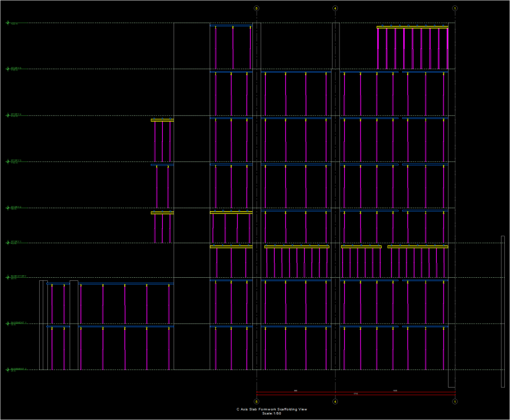Click the topmost elevation level marker
The width and height of the screenshot is (510, 420).
tap(8, 23)
